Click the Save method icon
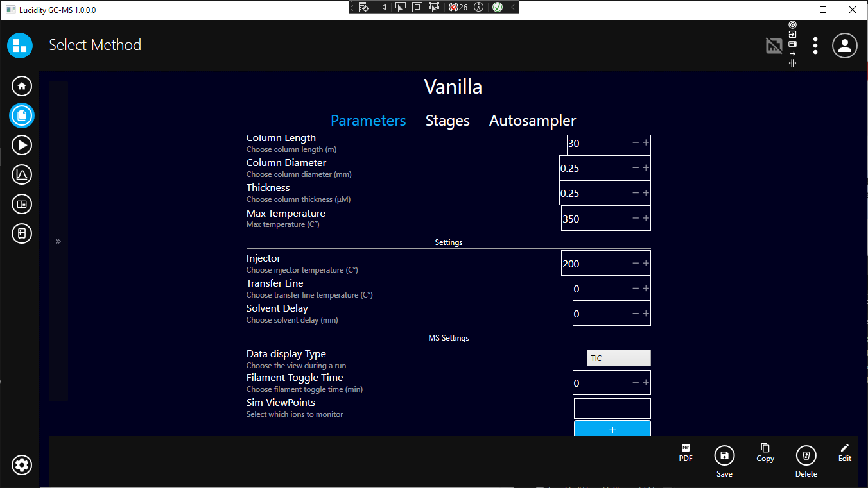This screenshot has width=868, height=490. point(724,456)
